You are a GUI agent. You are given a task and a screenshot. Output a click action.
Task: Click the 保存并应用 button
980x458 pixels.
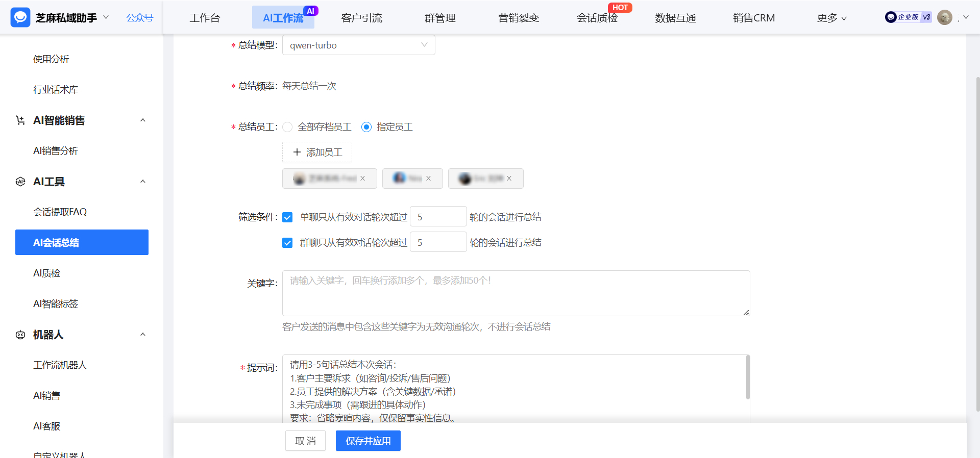pyautogui.click(x=368, y=441)
